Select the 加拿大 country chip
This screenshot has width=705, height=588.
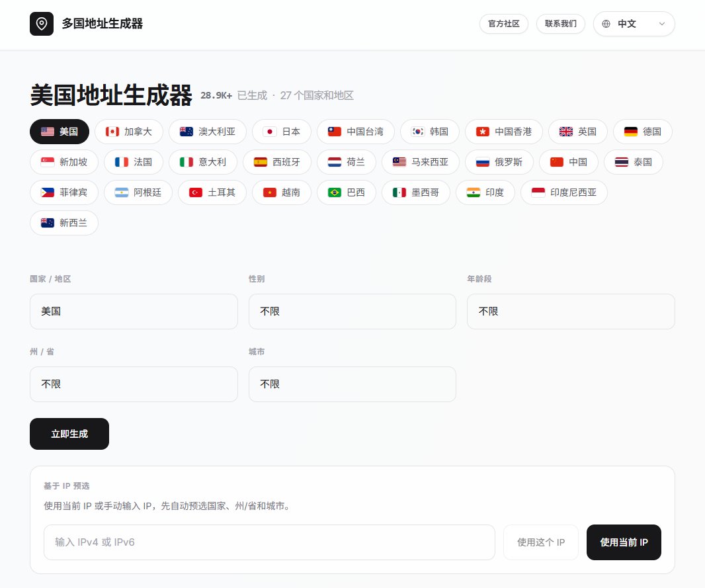129,132
